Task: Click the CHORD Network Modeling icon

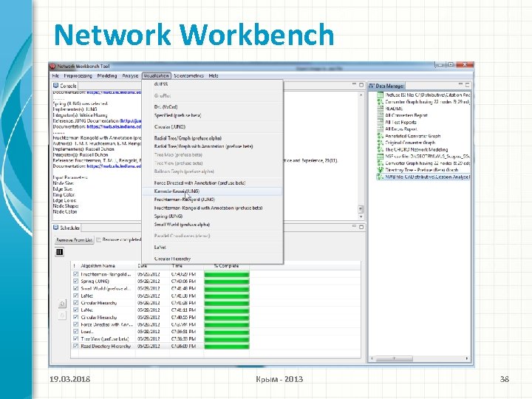Action: [381, 149]
